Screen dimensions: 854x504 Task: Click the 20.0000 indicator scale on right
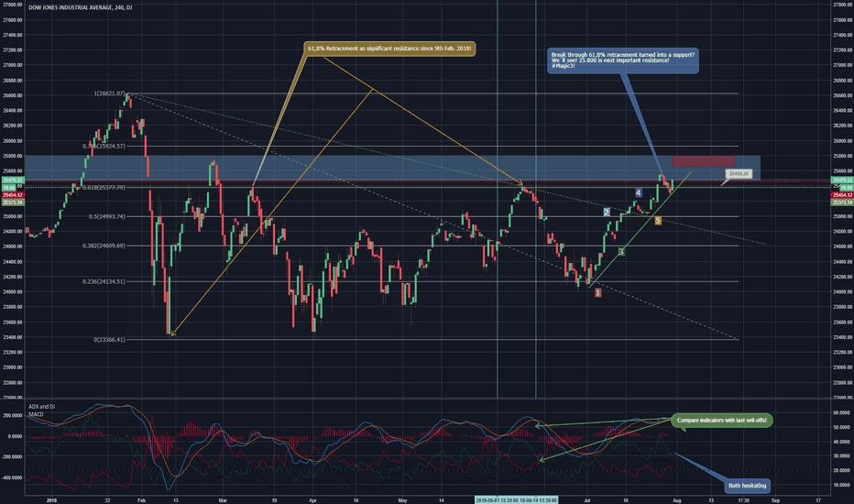tap(842, 470)
